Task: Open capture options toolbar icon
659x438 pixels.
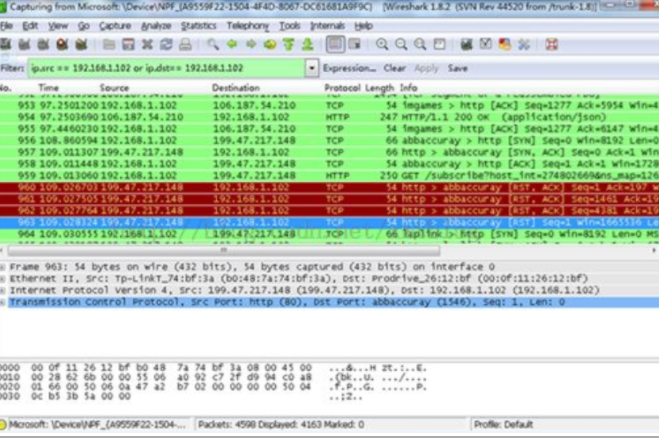Action: pyautogui.click(x=24, y=45)
